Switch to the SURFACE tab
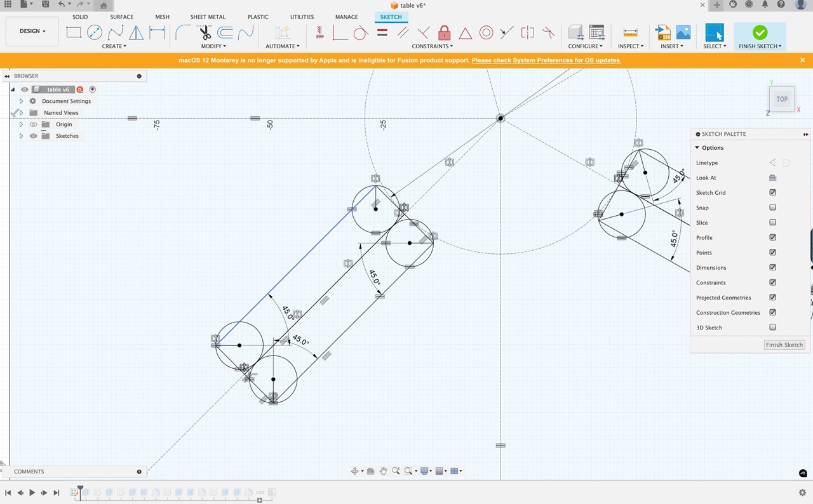The height and width of the screenshot is (504, 813). tap(121, 17)
